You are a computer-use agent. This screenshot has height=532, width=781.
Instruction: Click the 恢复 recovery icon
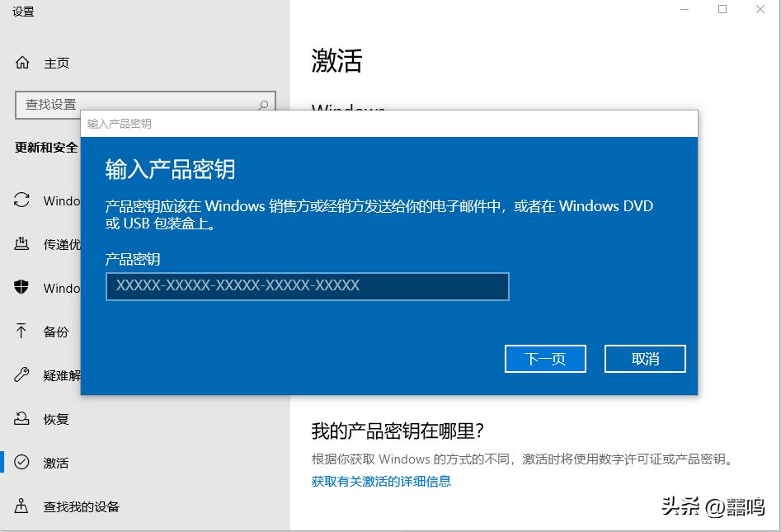click(x=22, y=419)
